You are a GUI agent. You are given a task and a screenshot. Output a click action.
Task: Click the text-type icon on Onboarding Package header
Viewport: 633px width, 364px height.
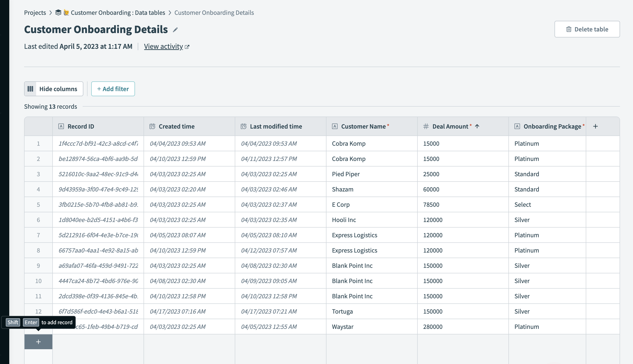coord(517,126)
